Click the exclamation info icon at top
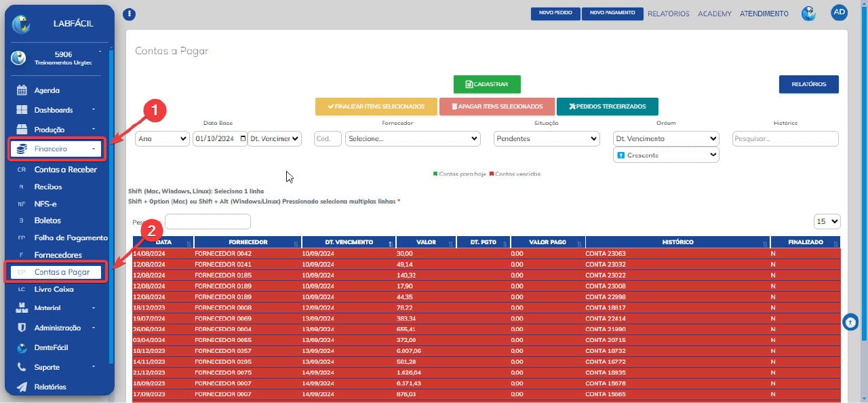Viewport: 868px width, 403px height. point(130,14)
